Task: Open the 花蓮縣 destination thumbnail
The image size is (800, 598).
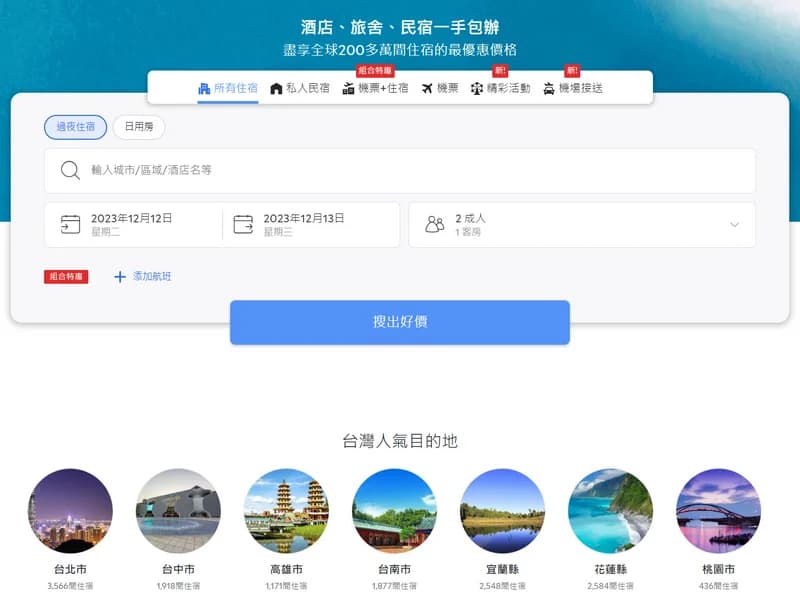Action: (x=610, y=511)
